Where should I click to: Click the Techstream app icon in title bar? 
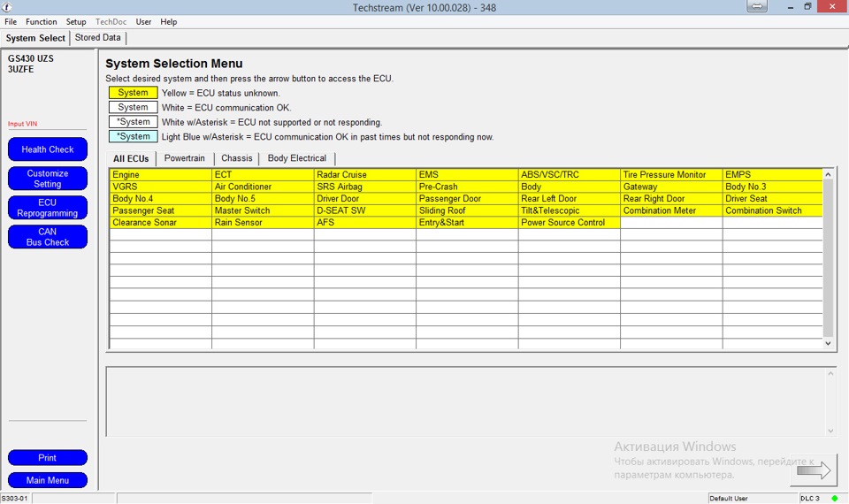point(8,7)
